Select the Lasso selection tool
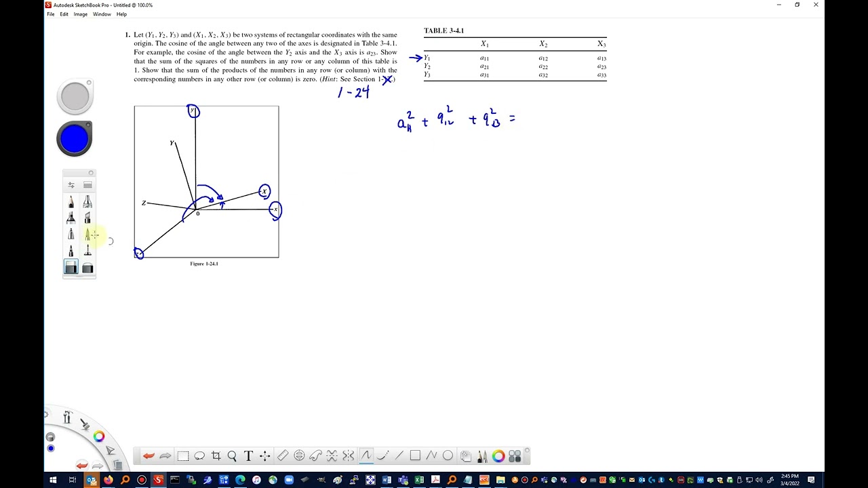This screenshot has width=868, height=488. (x=199, y=456)
